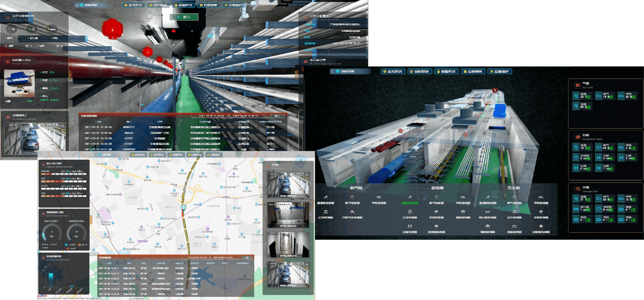Screen dimensions: 644x300
Task: Click the equipment operation information panel icon
Action: [x=43, y=165]
